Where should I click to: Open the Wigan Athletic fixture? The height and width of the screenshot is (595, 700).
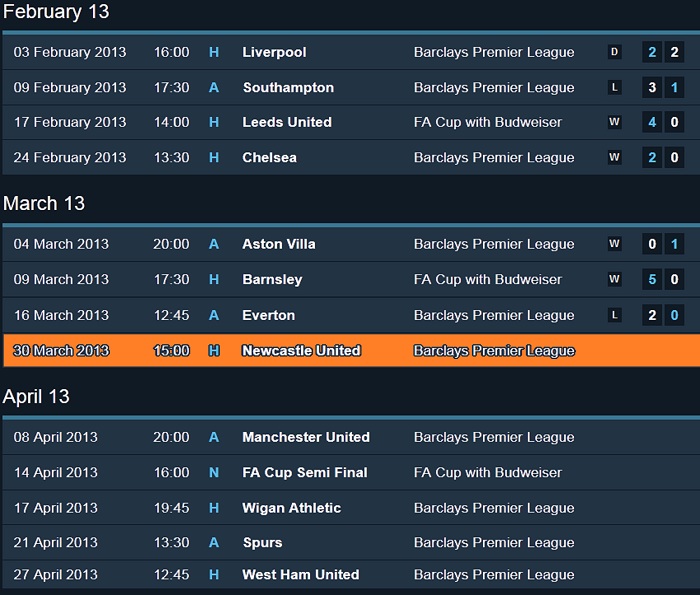291,508
